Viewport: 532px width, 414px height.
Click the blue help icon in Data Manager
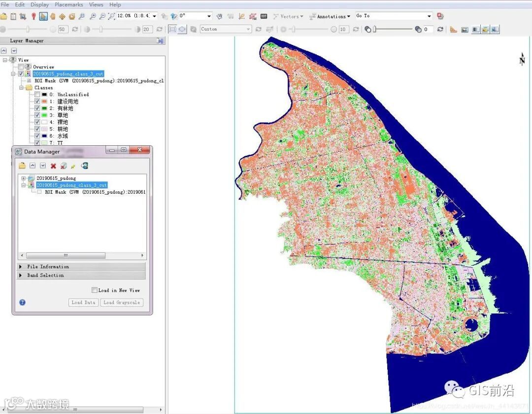[22, 302]
